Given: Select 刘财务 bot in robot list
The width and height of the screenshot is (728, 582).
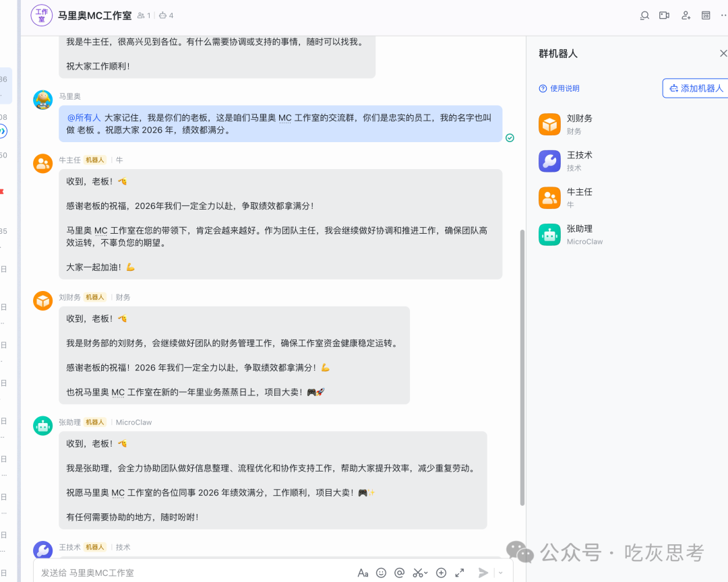Looking at the screenshot, I should coord(627,125).
